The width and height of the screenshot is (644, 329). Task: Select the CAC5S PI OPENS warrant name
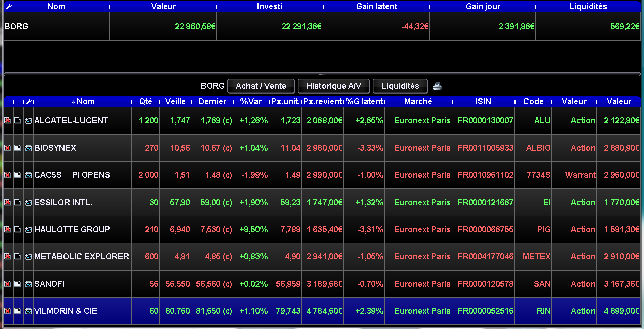click(x=72, y=175)
